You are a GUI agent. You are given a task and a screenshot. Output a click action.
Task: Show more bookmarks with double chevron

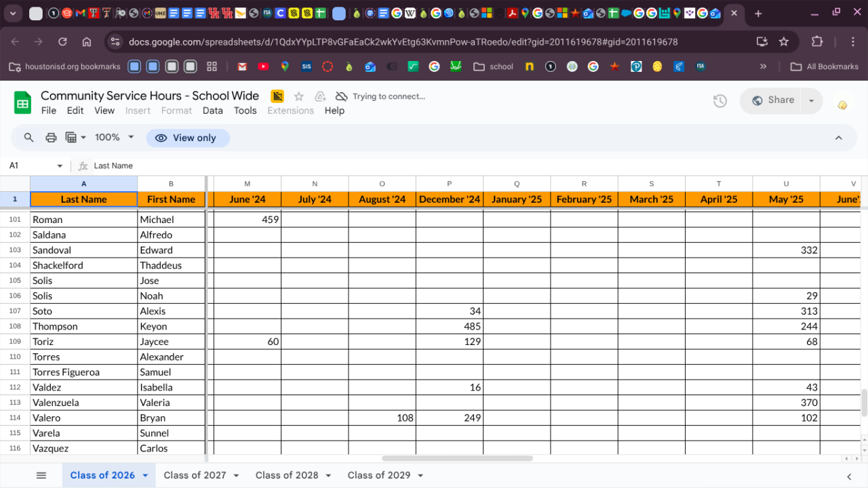point(763,66)
